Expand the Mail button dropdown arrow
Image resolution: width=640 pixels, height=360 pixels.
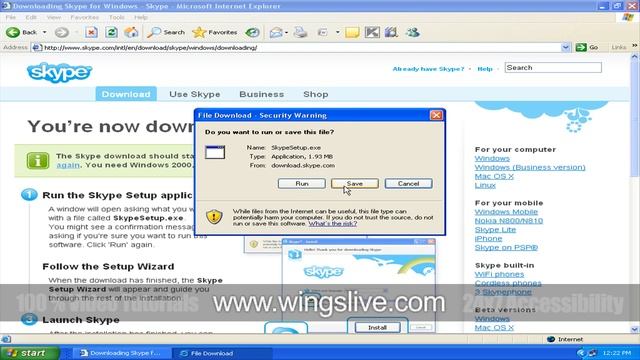pos(286,32)
